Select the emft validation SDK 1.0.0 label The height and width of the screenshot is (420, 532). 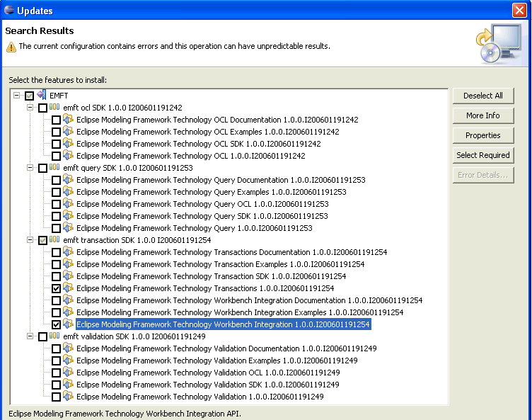coord(134,336)
